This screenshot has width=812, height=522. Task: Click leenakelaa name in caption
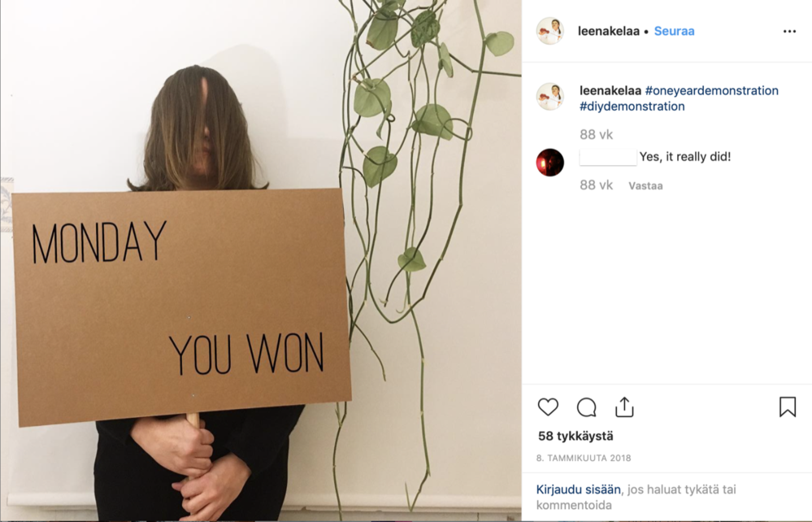(610, 90)
